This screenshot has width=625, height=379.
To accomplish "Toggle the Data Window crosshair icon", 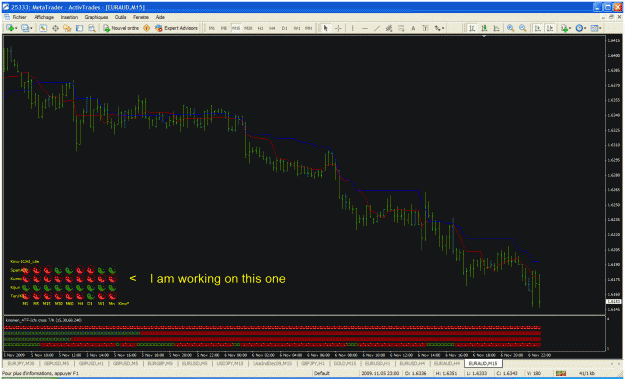I will 55,28.
